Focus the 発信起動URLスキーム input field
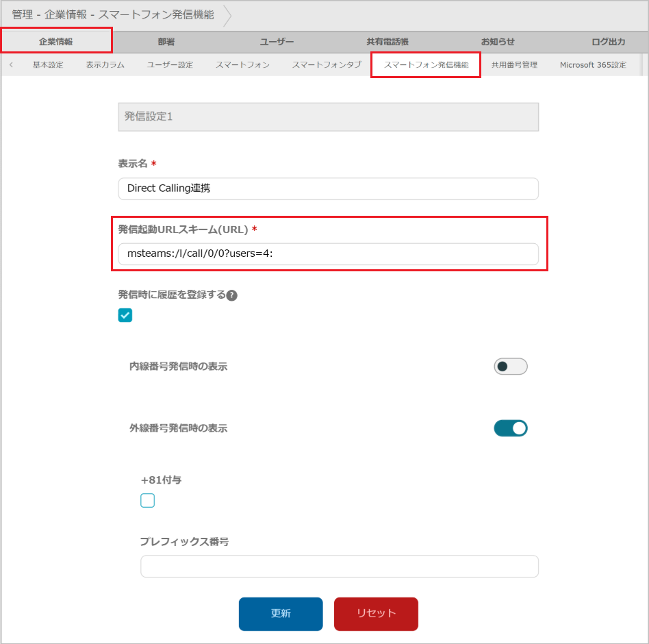The width and height of the screenshot is (649, 644). pos(328,254)
